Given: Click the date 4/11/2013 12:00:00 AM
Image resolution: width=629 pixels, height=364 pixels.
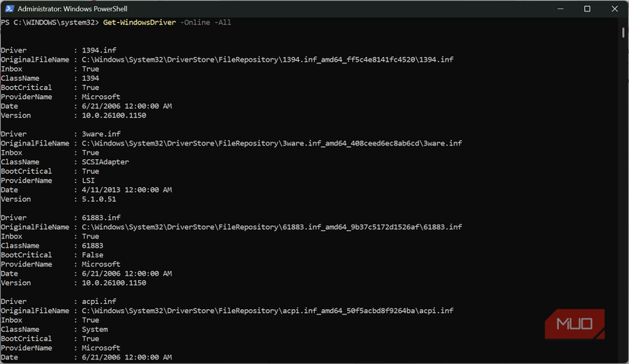Looking at the screenshot, I should [x=127, y=190].
